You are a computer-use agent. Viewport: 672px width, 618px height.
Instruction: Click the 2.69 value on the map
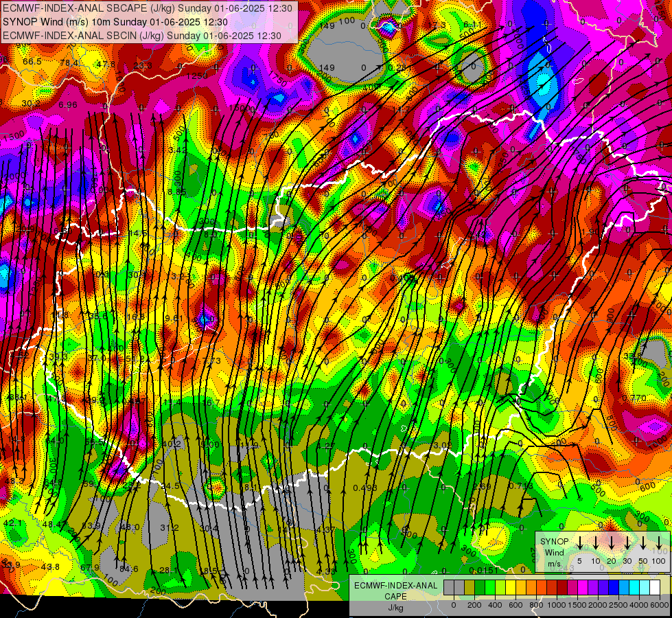click(482, 486)
